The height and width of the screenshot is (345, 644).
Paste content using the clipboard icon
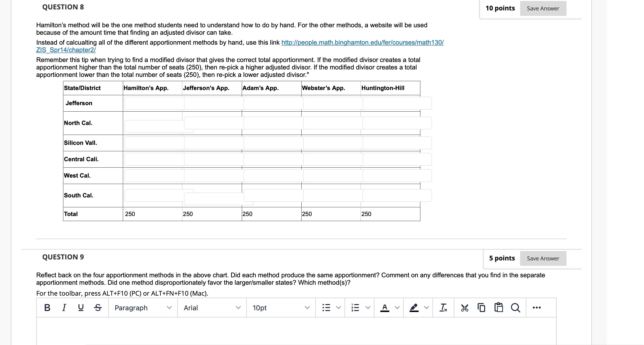point(498,308)
